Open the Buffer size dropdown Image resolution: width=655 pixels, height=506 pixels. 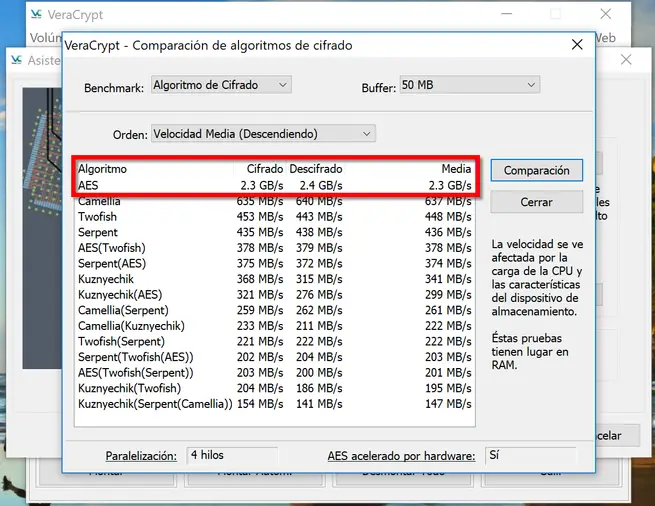(x=470, y=85)
